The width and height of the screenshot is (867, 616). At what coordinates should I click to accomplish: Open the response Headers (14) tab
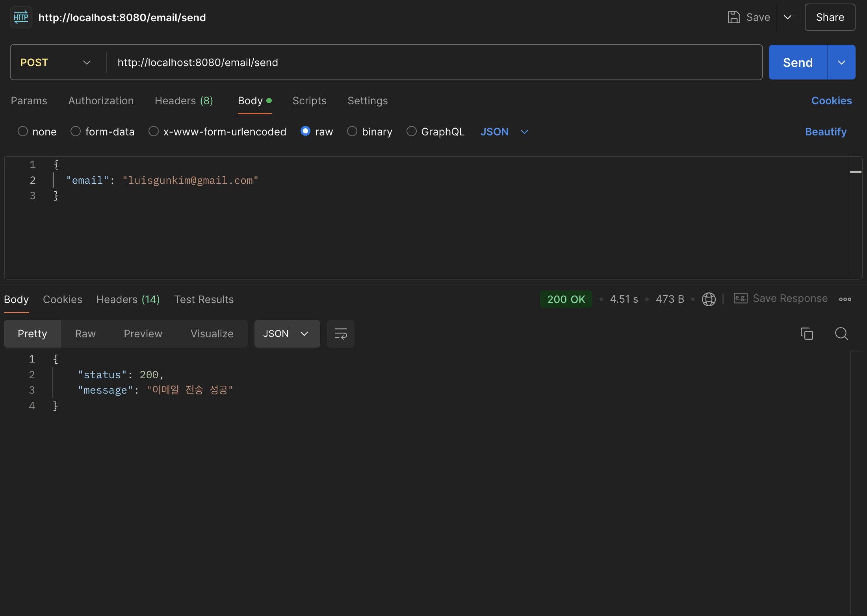point(128,300)
